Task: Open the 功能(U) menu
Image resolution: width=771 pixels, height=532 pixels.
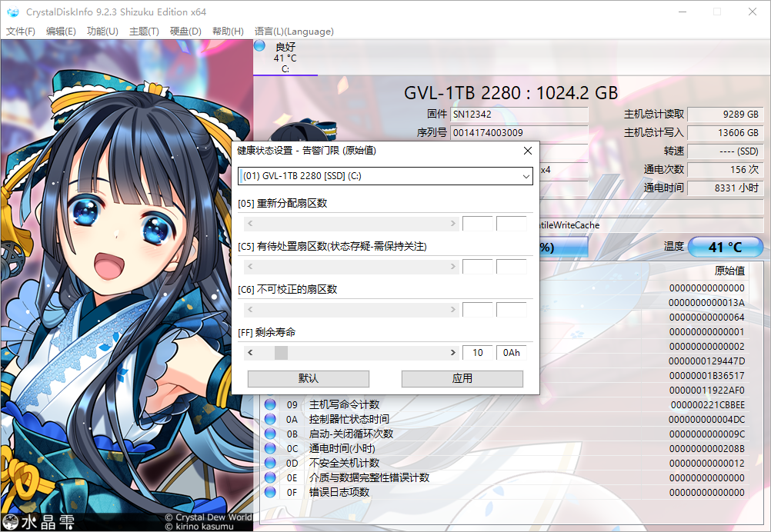Action: click(102, 32)
